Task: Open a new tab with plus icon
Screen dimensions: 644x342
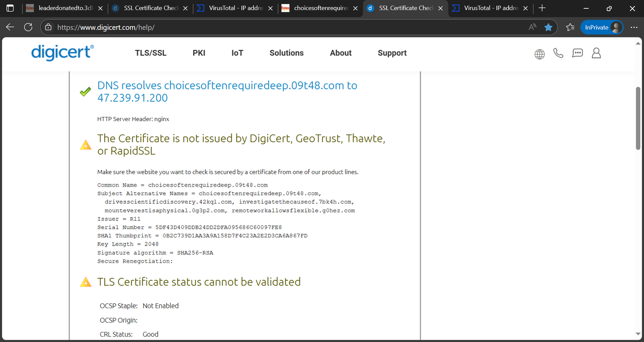Action: click(x=543, y=8)
